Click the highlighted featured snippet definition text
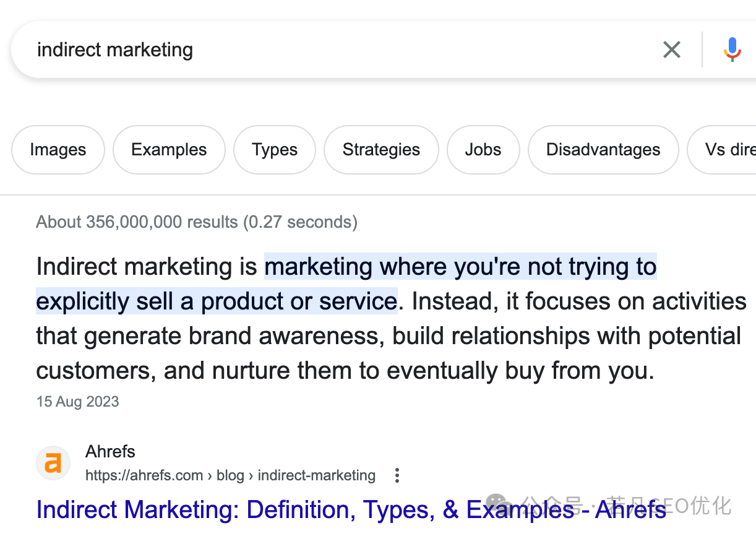Image resolution: width=756 pixels, height=536 pixels. coord(346,284)
